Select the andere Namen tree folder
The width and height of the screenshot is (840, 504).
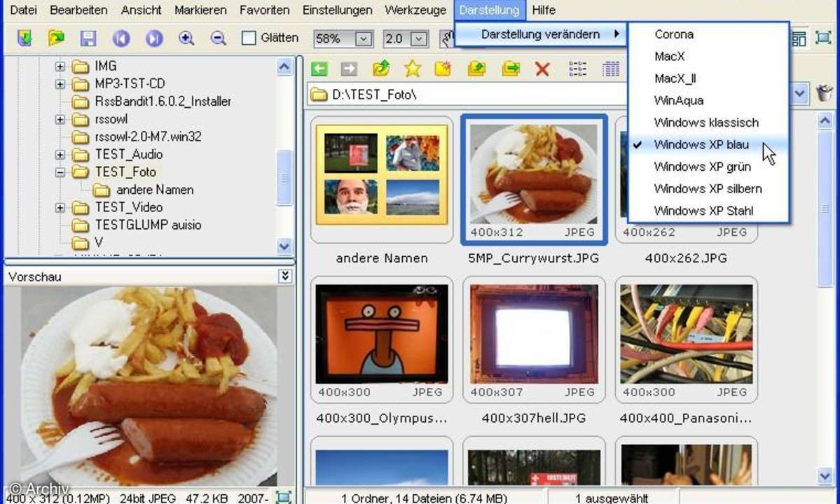point(155,190)
